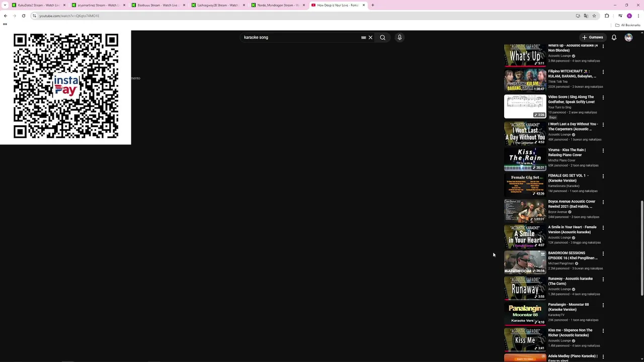Open options for Kiss me Sixpence karaoke
Viewport: 644px width, 362px height.
point(603,331)
